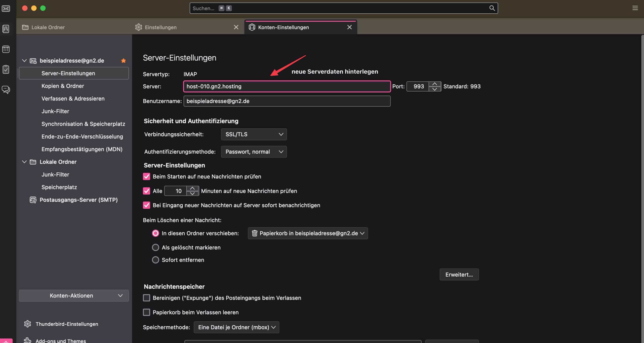Open the Papierkorb folder dropdown

coord(308,233)
